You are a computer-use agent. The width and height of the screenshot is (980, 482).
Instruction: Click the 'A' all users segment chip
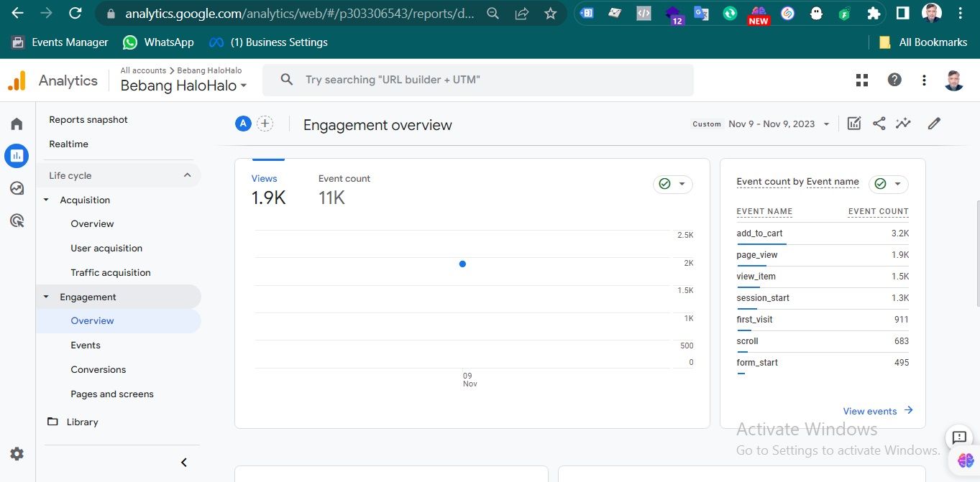243,124
